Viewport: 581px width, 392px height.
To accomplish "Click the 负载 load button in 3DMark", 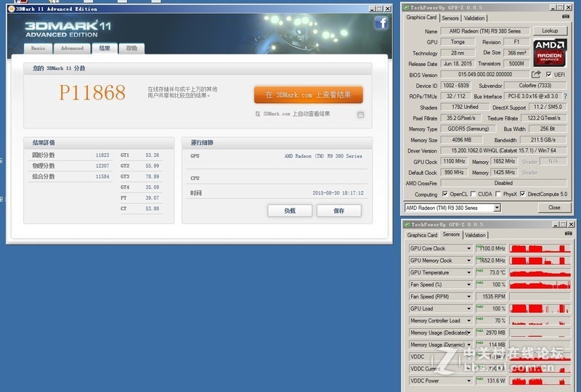I will click(x=290, y=211).
